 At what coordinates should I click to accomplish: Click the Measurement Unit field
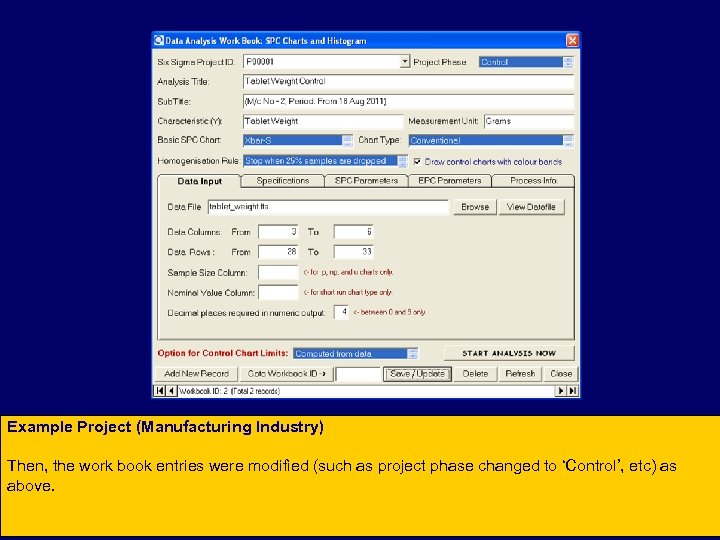pyautogui.click(x=529, y=122)
